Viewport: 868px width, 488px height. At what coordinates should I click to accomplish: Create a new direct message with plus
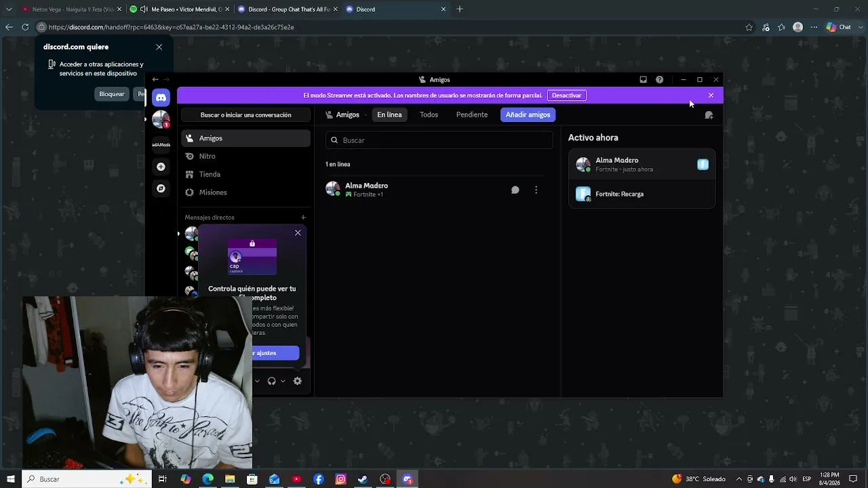pyautogui.click(x=303, y=218)
